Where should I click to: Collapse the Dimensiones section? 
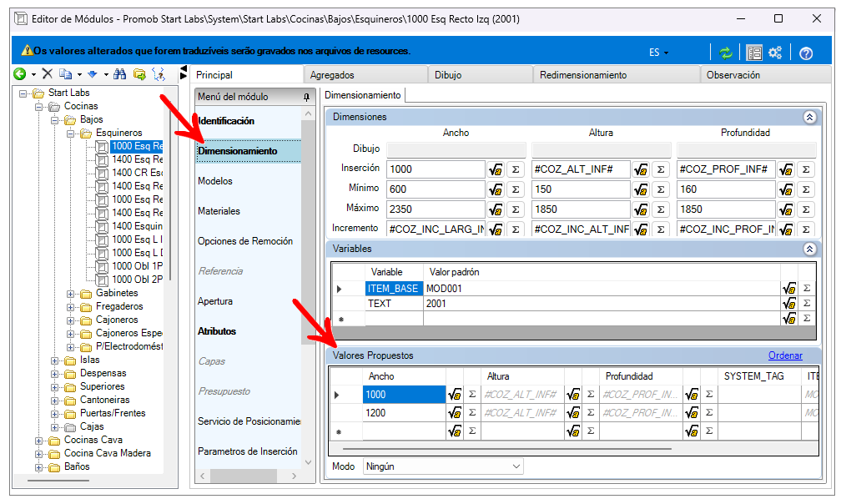pyautogui.click(x=808, y=118)
